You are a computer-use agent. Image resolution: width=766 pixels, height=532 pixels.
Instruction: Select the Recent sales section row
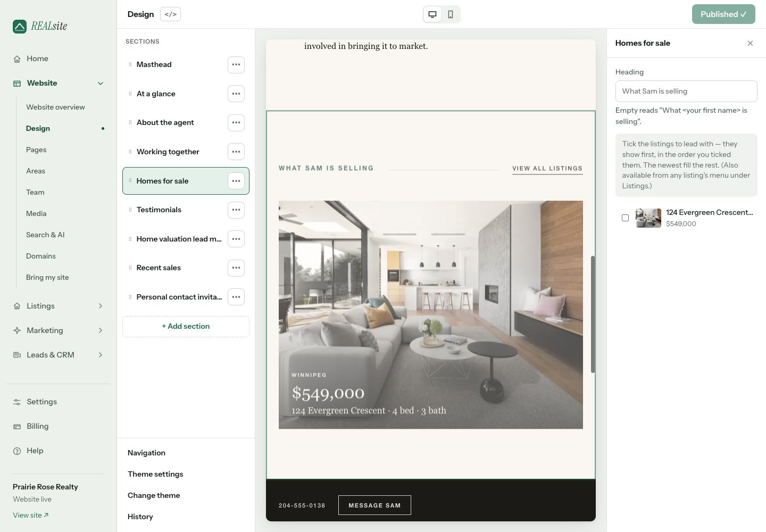coord(186,268)
